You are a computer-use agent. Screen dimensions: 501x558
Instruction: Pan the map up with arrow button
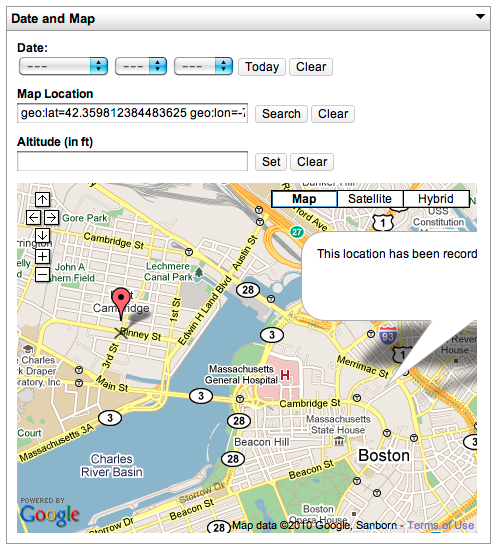[x=42, y=199]
